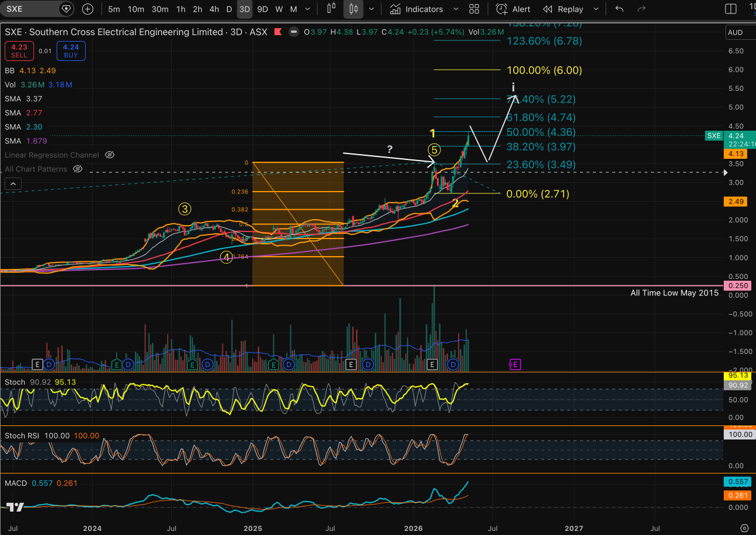Select the SMA 3.37 legend

[x=23, y=98]
